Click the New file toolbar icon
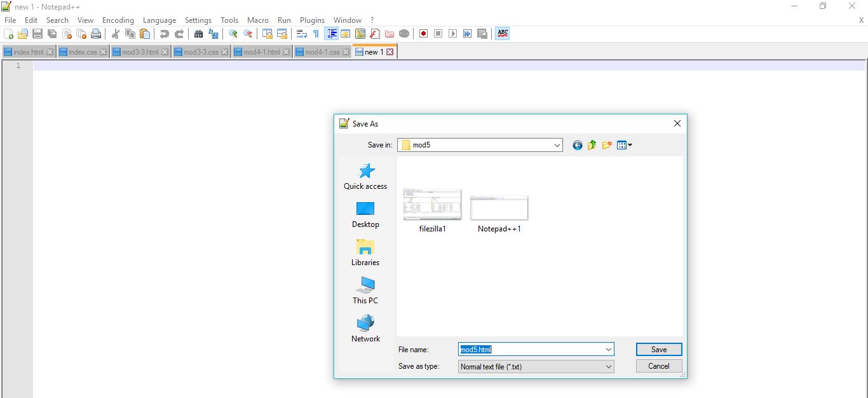Screen dimensions: 868x398 tap(8, 34)
